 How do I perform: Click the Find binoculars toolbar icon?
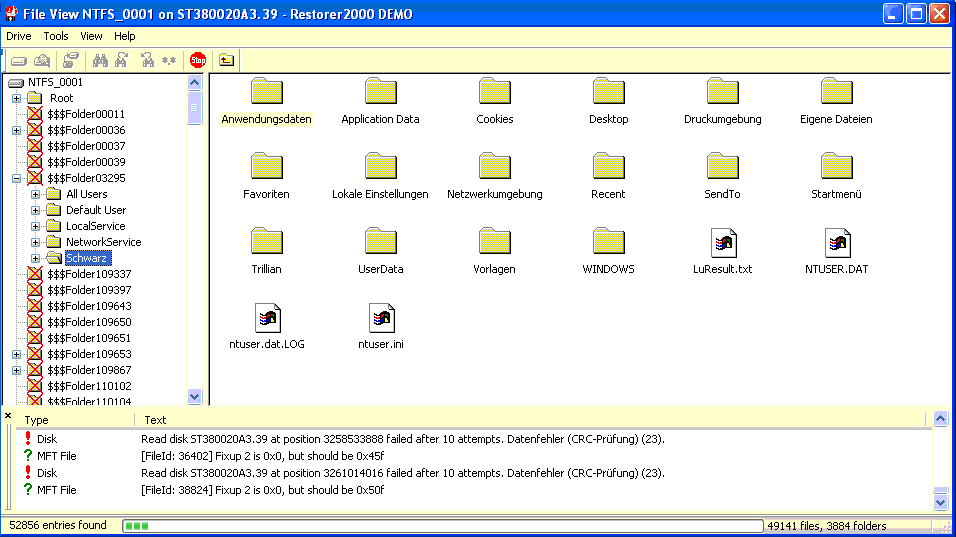click(x=100, y=60)
